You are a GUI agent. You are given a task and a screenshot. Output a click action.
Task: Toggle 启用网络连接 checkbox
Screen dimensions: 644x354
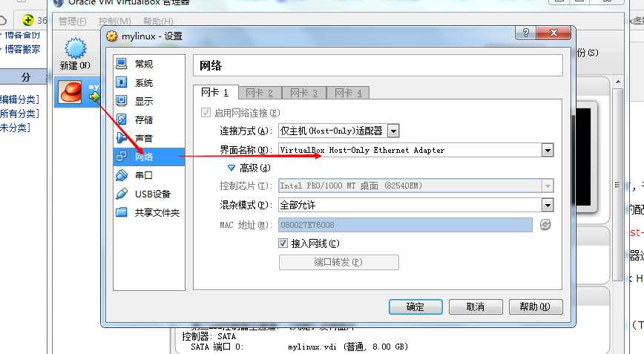[206, 113]
